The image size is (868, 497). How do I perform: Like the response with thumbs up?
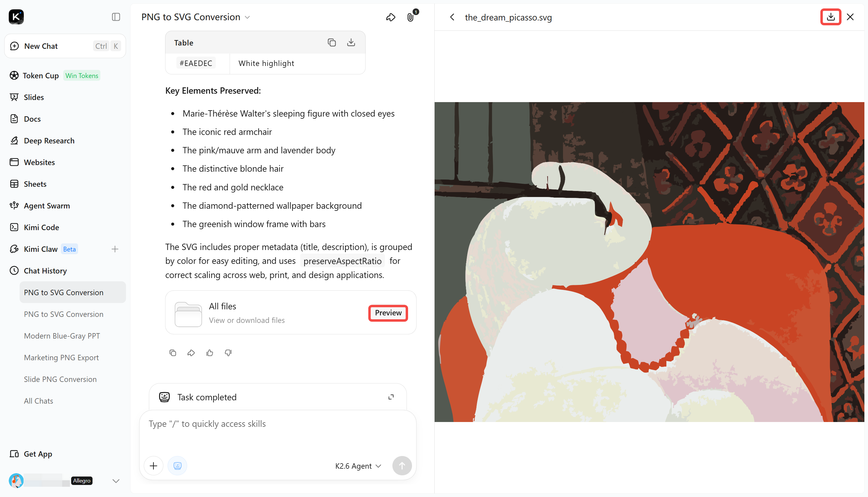[x=210, y=353]
